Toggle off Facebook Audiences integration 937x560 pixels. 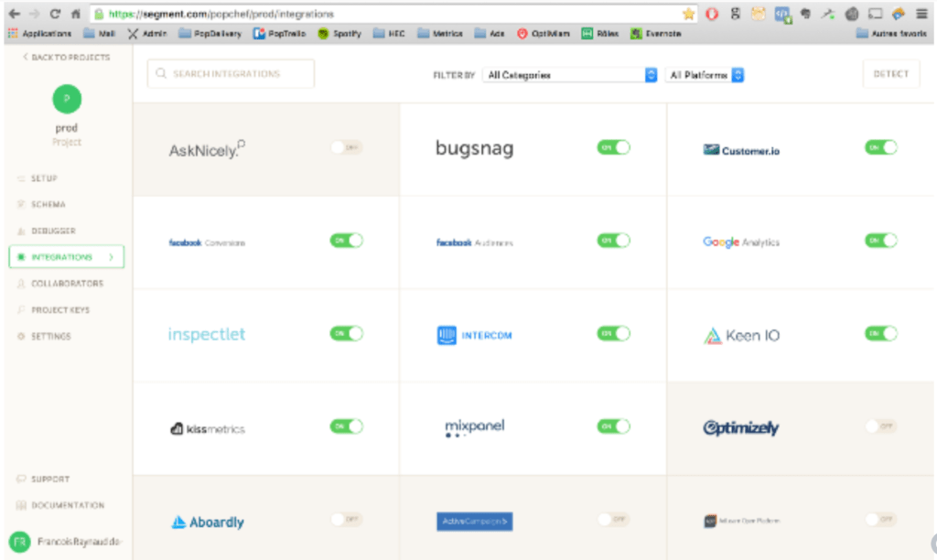[x=613, y=241]
